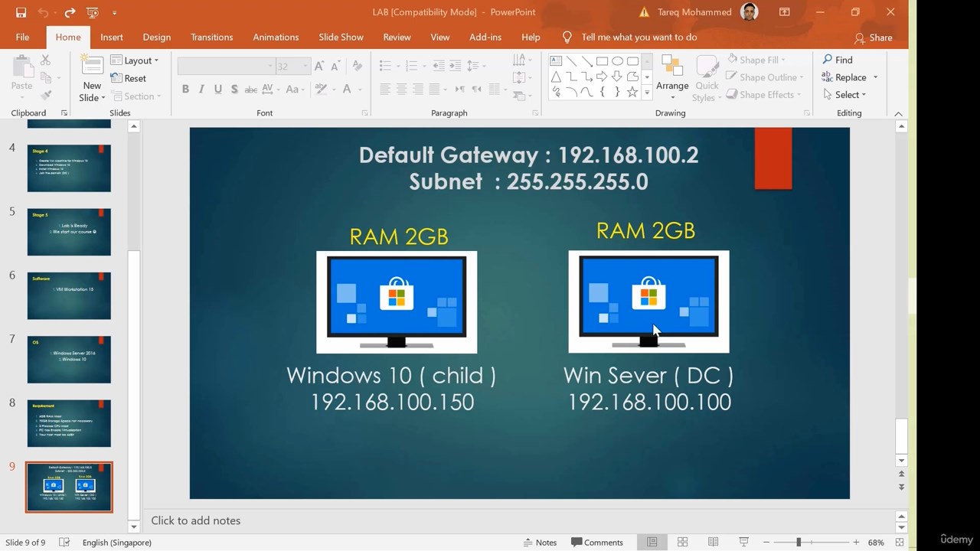
Task: Open Quick Styles gallery
Action: coord(707,78)
